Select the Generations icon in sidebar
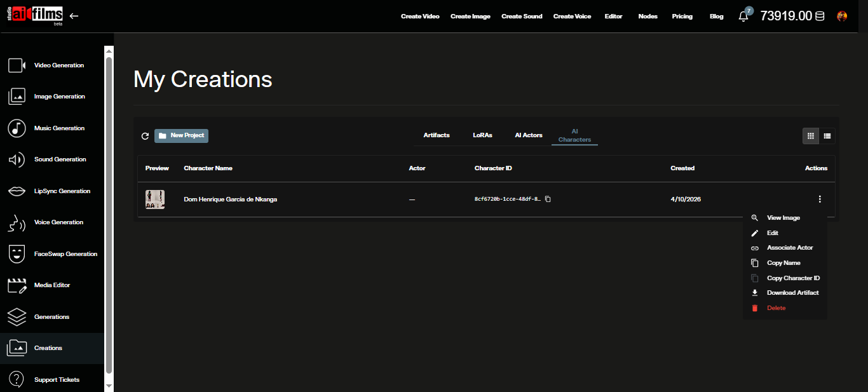Viewport: 868px width, 392px height. point(16,316)
